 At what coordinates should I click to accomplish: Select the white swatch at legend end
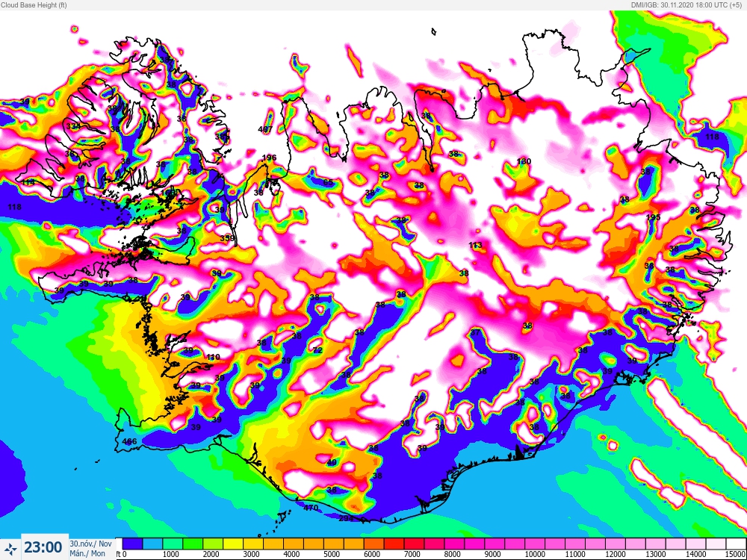click(735, 544)
